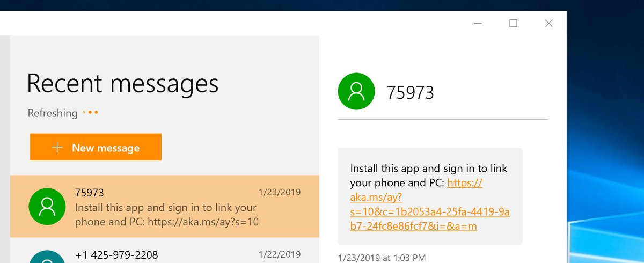Click the plus icon on New message

(57, 148)
